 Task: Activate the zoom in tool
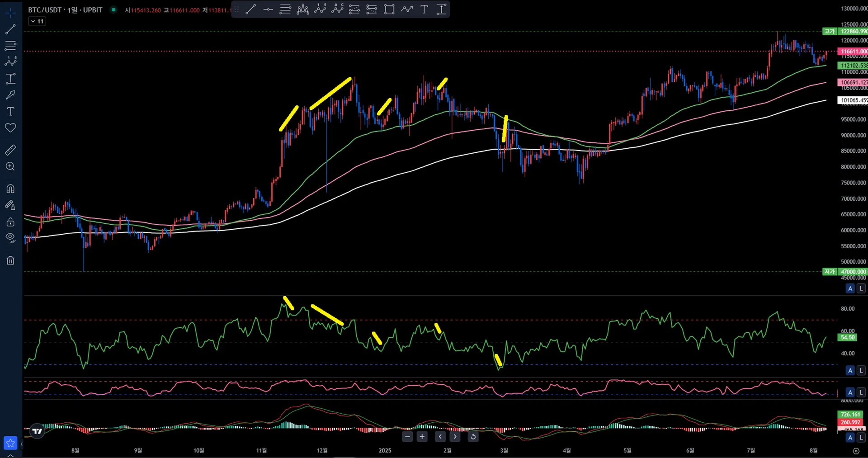[x=10, y=166]
